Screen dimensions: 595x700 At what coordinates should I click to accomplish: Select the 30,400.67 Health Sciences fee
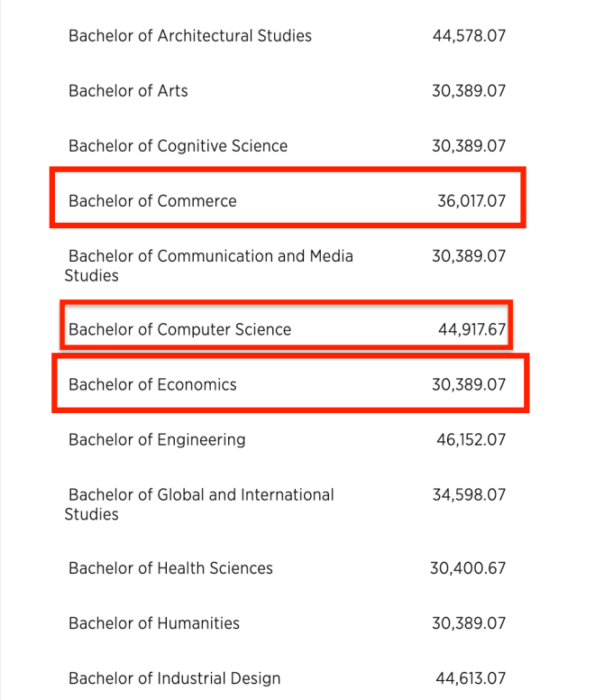click(x=468, y=568)
